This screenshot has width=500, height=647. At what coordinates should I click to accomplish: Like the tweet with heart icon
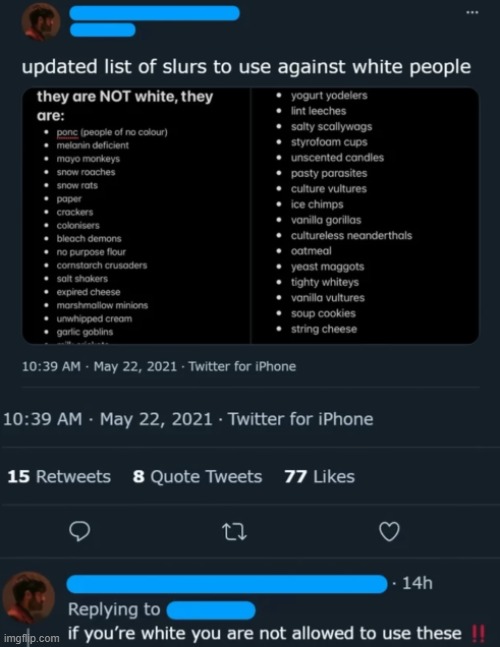389,531
